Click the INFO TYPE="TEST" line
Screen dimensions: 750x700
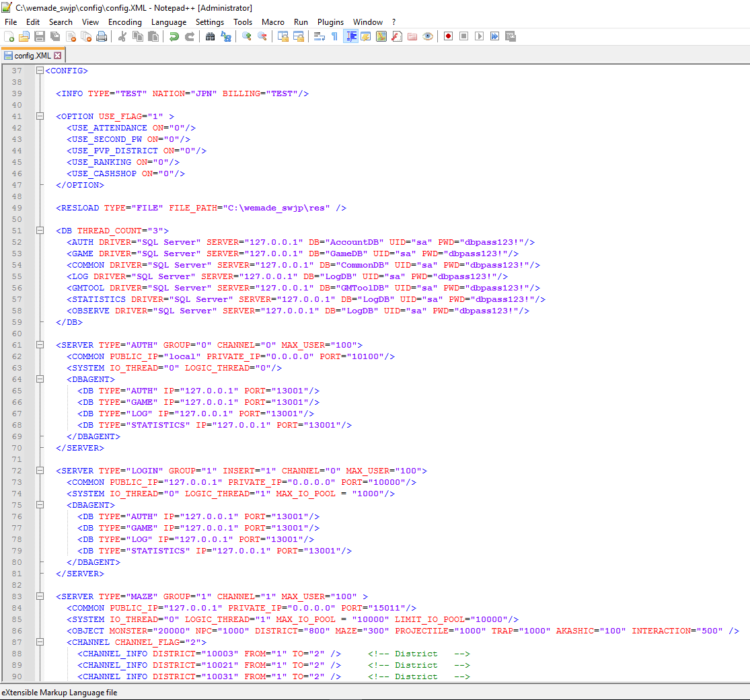point(182,93)
